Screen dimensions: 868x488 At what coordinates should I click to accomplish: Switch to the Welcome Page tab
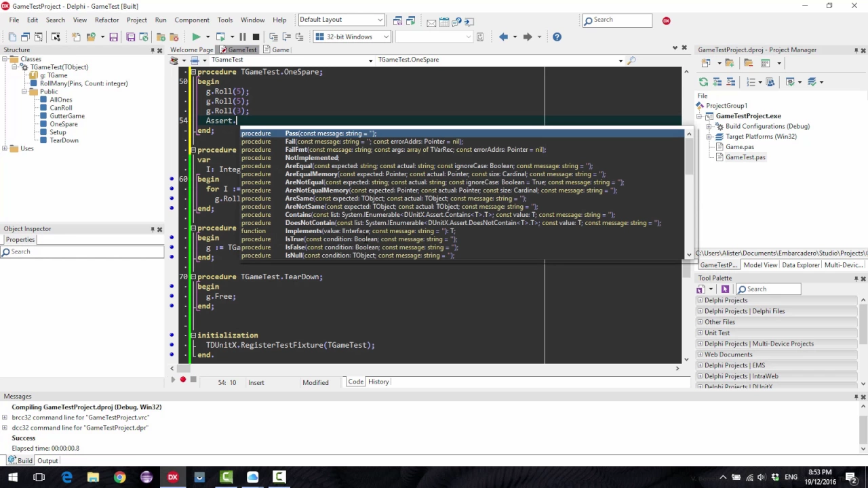192,50
